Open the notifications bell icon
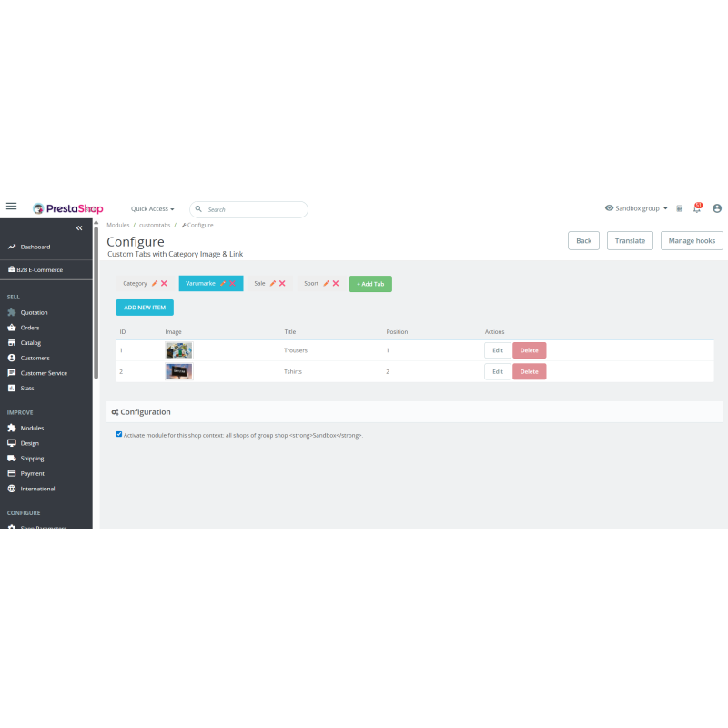728x728 pixels. pos(697,208)
